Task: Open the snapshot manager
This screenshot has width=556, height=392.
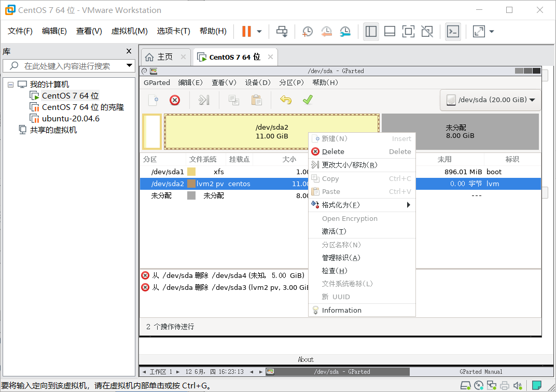Action: [345, 32]
